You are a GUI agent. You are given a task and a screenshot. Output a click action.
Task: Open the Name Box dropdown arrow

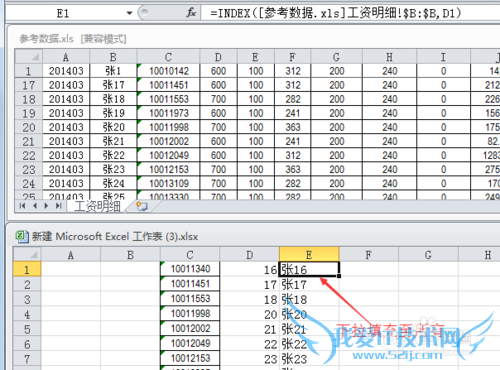129,13
